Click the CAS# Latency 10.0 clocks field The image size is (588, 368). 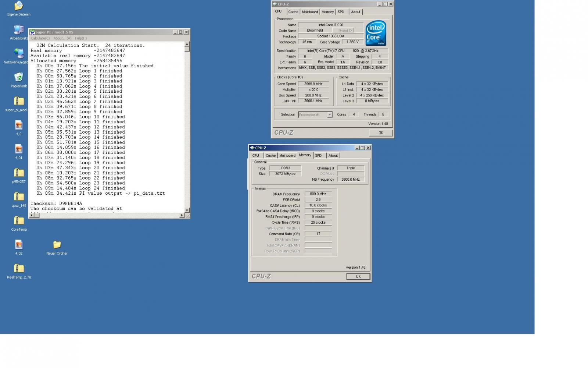(x=318, y=205)
